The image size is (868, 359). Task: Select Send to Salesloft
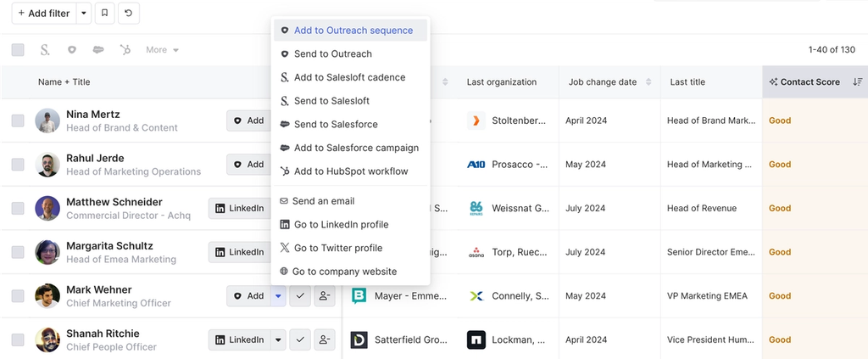tap(350, 101)
